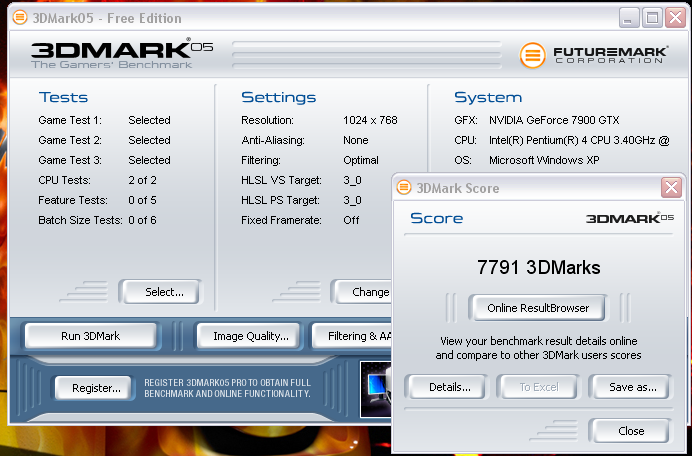
Task: Minimize the 3DMark05 main window
Action: 628,18
